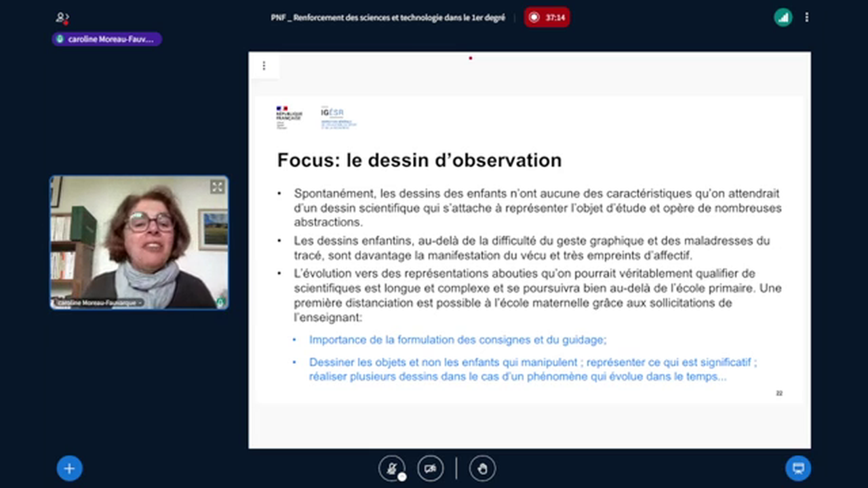Click the talking indicator chip for caroline Moreau-Fauv
The width and height of the screenshot is (868, 488).
pos(106,39)
